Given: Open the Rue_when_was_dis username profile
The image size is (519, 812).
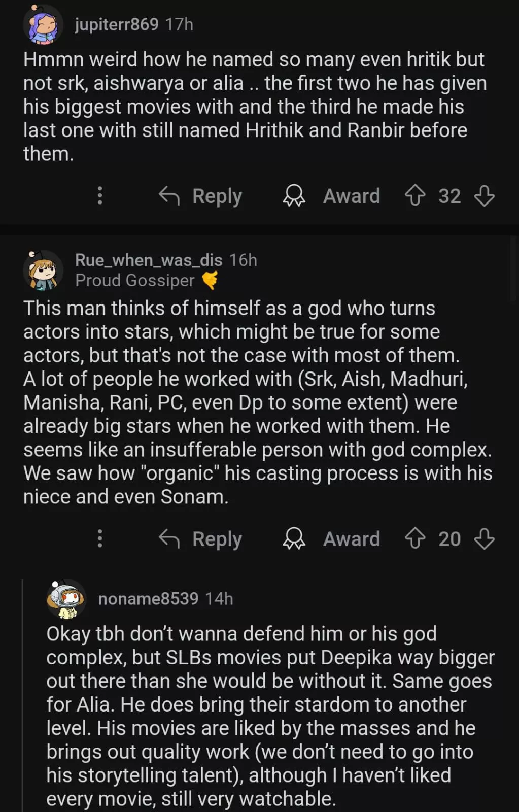Looking at the screenshot, I should click(149, 260).
